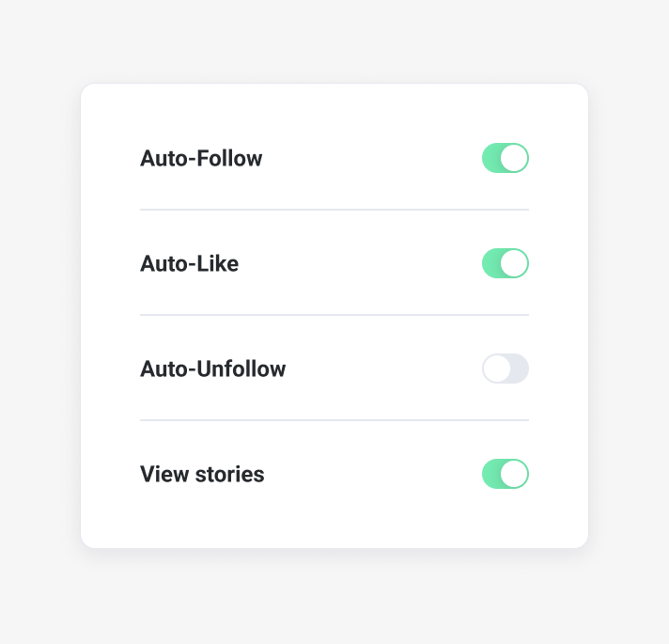669x644 pixels.
Task: Click the divider line below Auto-Follow
Action: tap(334, 210)
